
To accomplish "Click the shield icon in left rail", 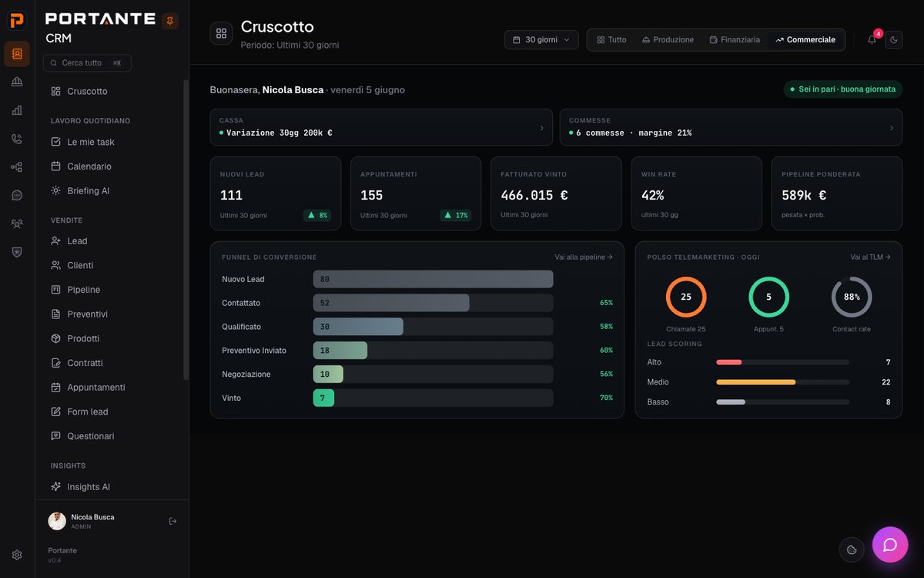I will pyautogui.click(x=17, y=252).
